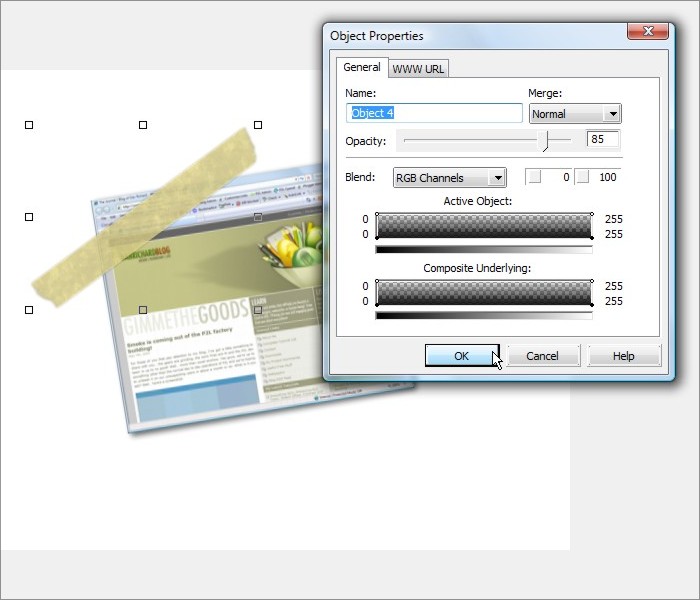Click the Composite Underlying transparency graph
700x600 pixels.
point(484,293)
